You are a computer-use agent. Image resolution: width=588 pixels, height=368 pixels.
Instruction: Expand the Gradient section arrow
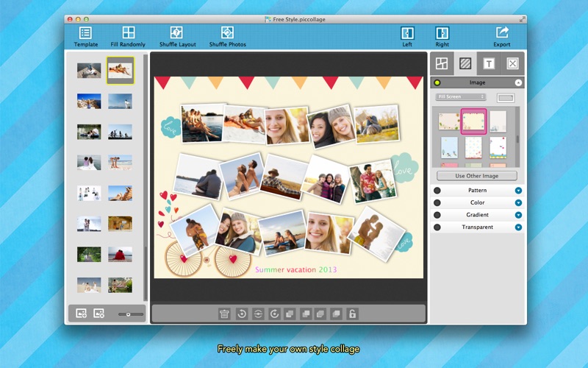tap(518, 215)
